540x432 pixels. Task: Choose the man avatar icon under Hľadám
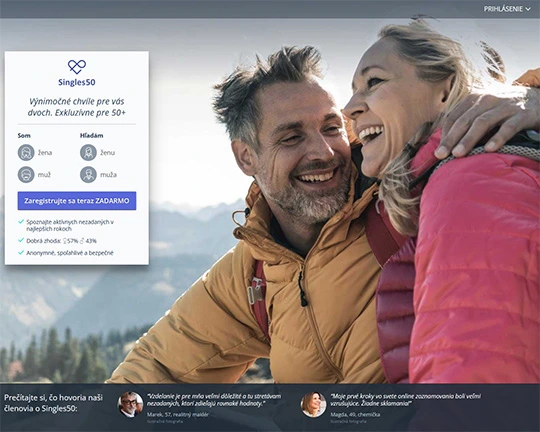pyautogui.click(x=89, y=175)
